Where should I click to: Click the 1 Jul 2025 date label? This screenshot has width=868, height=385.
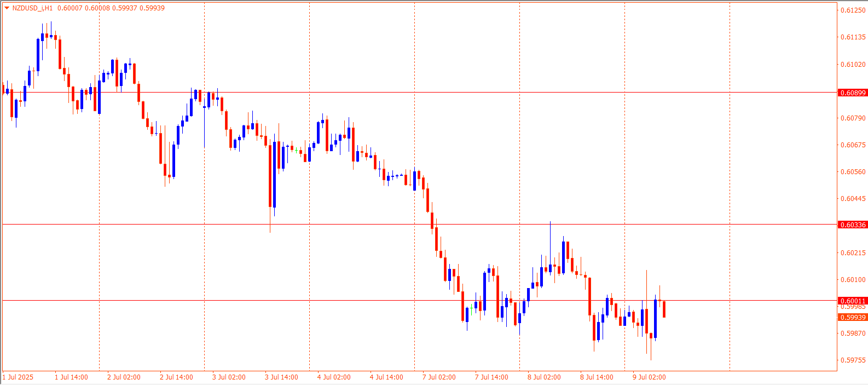pyautogui.click(x=18, y=377)
